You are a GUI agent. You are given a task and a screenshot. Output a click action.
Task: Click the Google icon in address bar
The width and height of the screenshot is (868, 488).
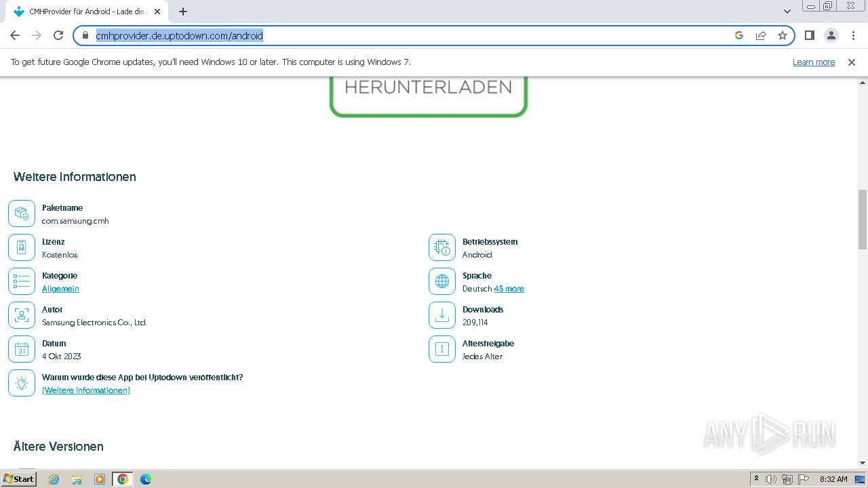(739, 35)
